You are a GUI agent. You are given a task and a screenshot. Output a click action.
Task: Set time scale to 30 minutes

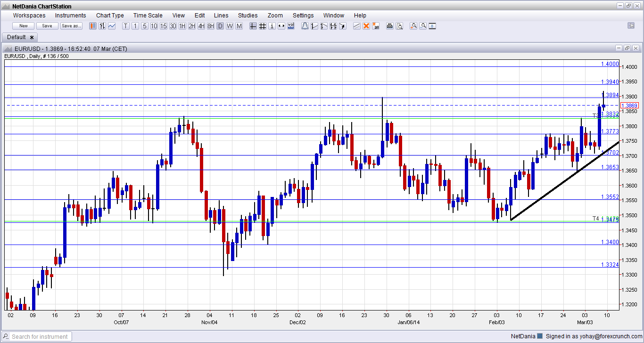(173, 26)
